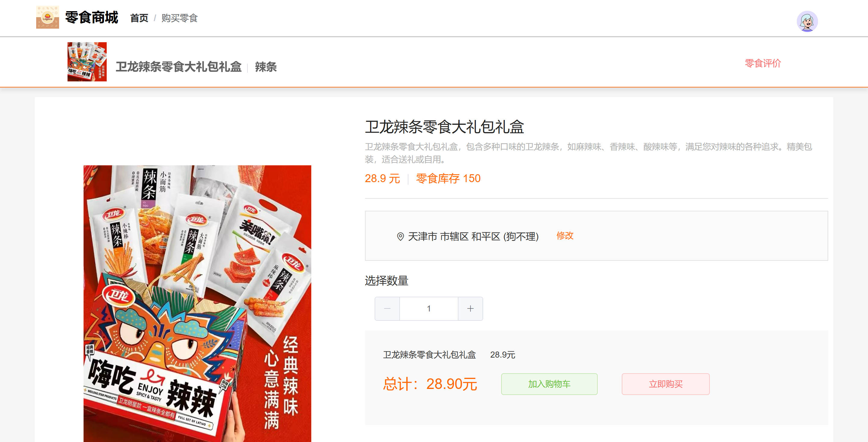Click the header product name 卫龙辣条零食大礼包礼盒
This screenshot has width=868, height=442.
179,67
